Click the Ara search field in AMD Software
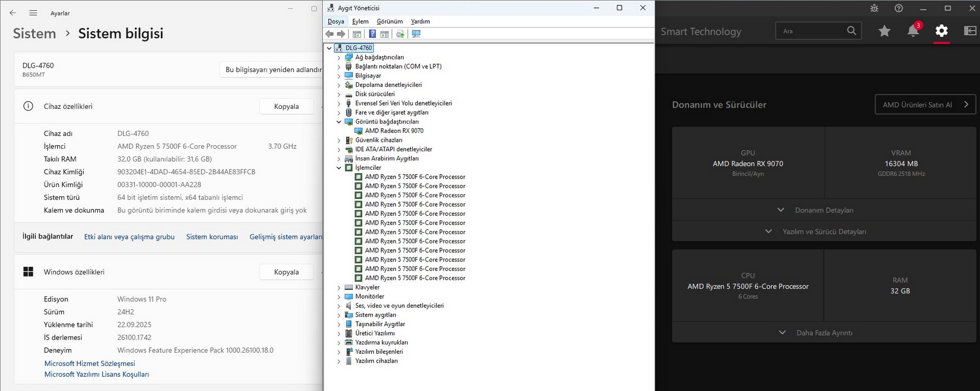Screen dimensions: 980x391 [812, 31]
